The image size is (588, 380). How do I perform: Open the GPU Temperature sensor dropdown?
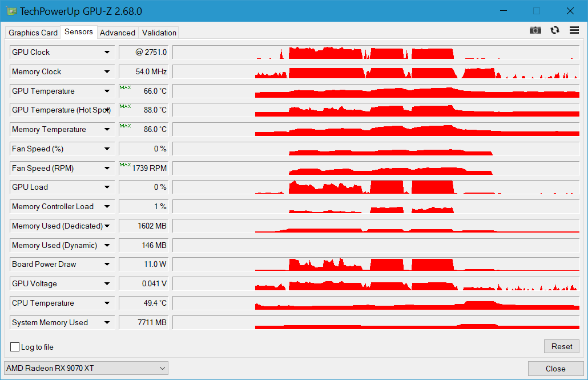[107, 91]
